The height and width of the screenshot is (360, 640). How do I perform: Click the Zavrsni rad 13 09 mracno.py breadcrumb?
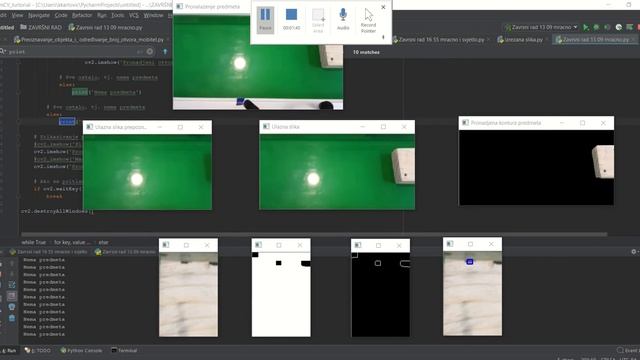pyautogui.click(x=105, y=27)
